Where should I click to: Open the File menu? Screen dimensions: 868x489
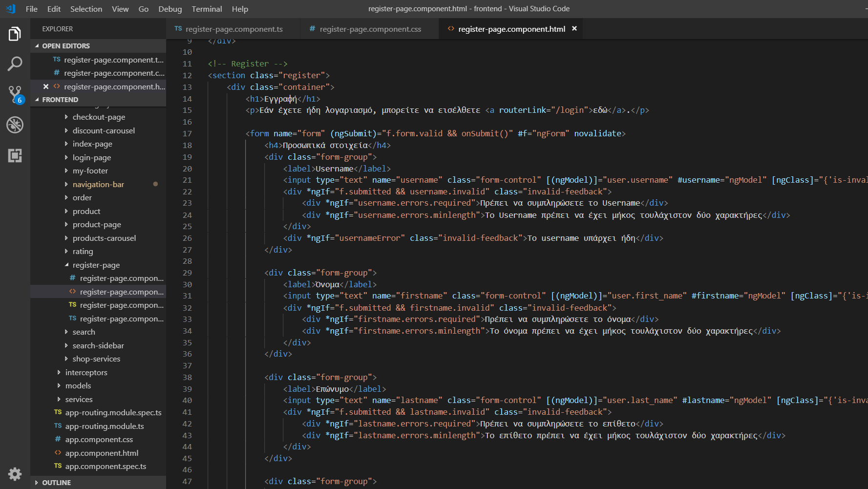[x=32, y=9]
